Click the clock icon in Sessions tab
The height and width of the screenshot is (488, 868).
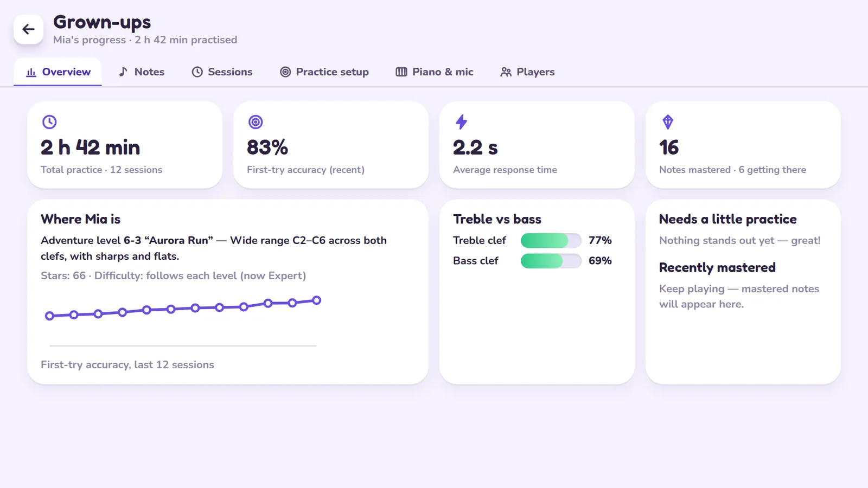click(197, 72)
